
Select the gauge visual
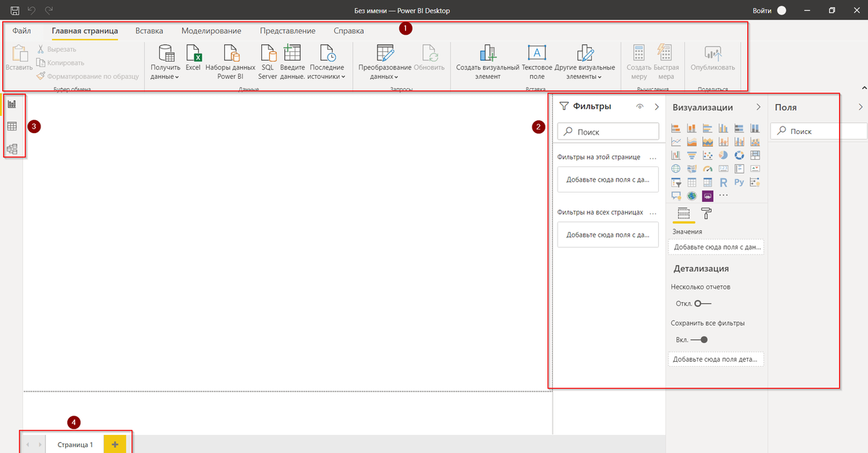tap(707, 169)
